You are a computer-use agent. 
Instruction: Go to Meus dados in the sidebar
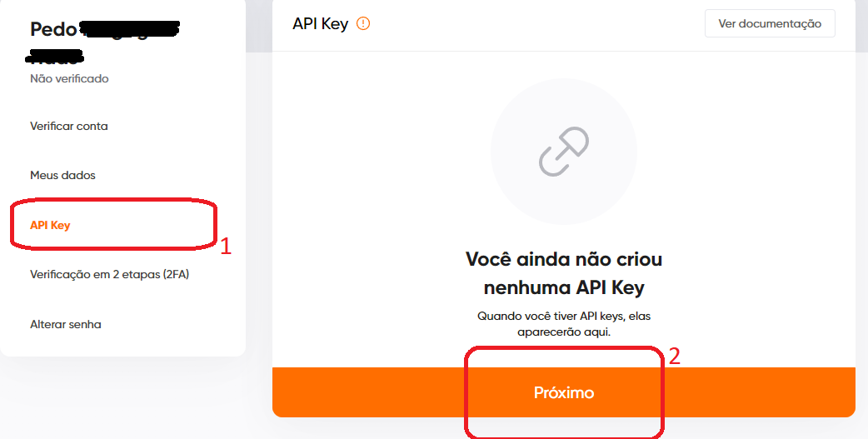tap(62, 176)
